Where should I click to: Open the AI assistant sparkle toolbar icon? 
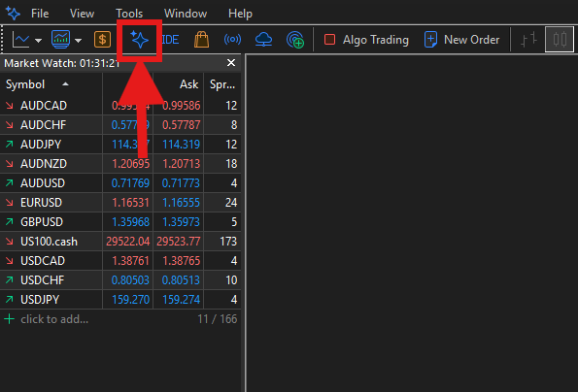tap(139, 40)
